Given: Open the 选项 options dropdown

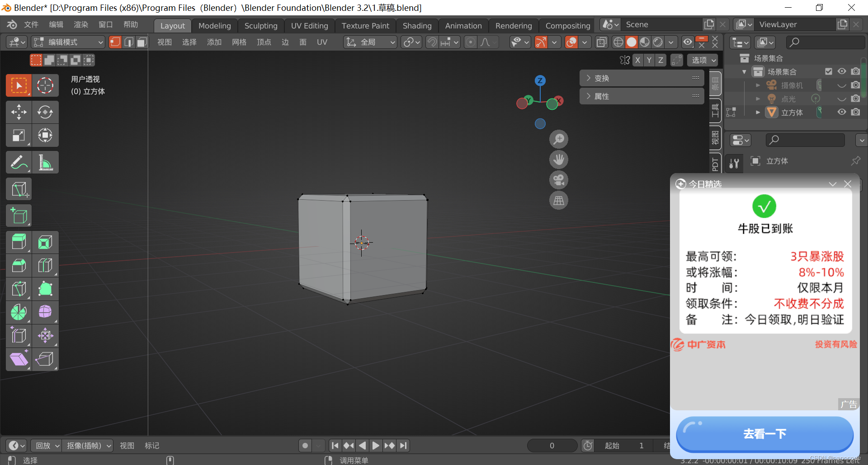Looking at the screenshot, I should point(703,60).
